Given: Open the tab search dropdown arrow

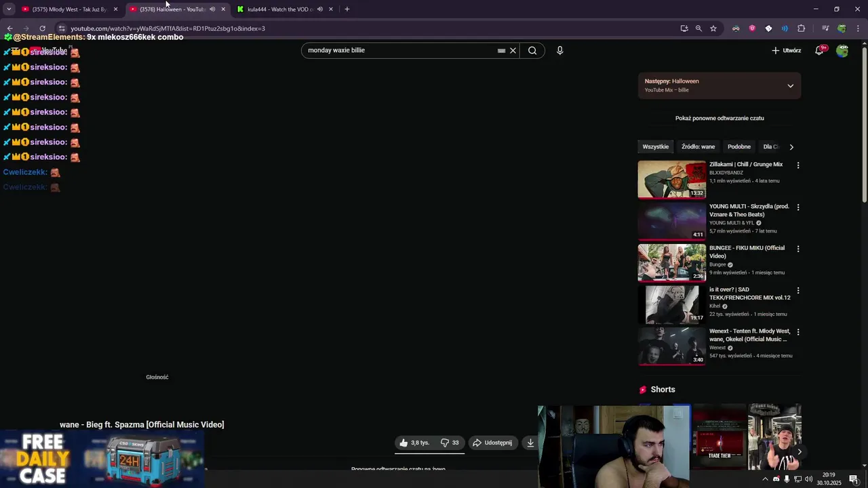Looking at the screenshot, I should pos(9,9).
